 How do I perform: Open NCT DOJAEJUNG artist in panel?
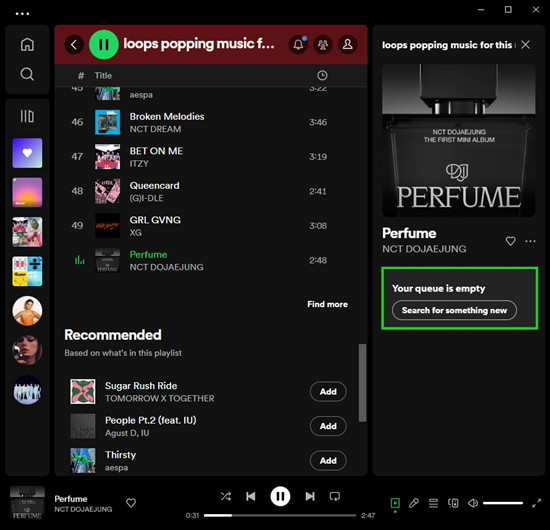[424, 249]
